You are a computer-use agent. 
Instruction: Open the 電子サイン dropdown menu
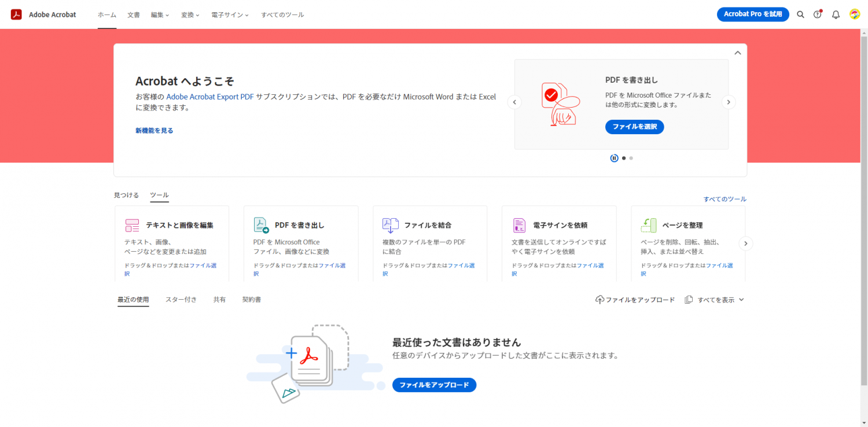(x=230, y=15)
